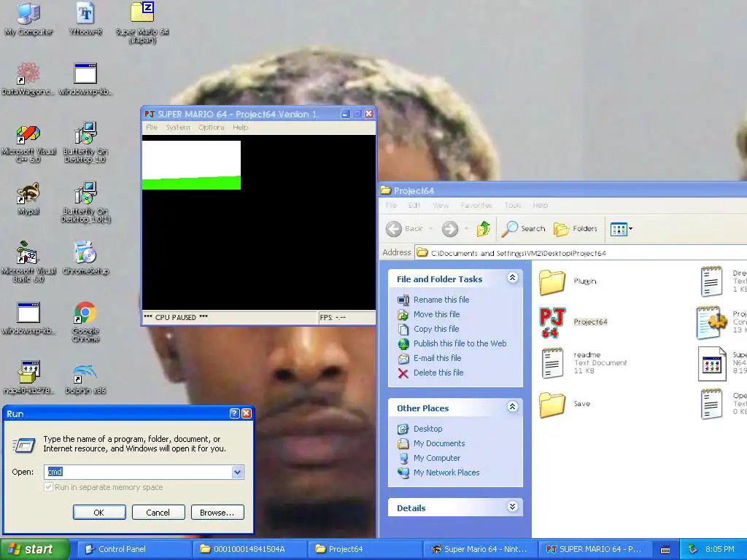Switch to 000100014841504A taskbar button
The height and width of the screenshot is (560, 747).
[x=252, y=549]
